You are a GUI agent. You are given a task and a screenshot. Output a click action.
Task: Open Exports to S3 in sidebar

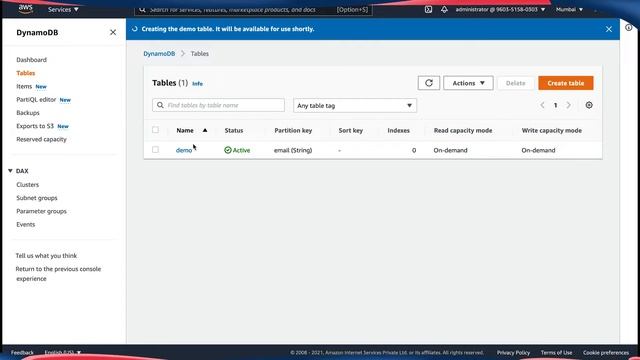[x=35, y=126]
